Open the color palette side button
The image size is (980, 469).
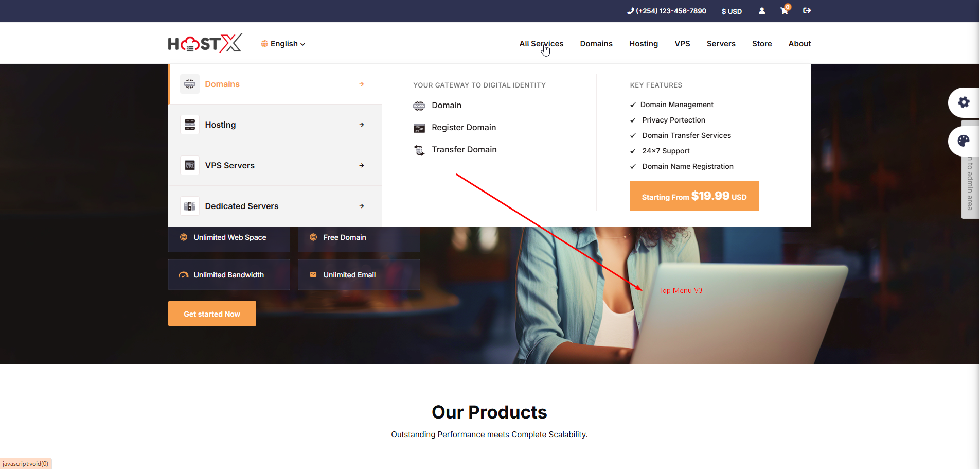pyautogui.click(x=964, y=141)
